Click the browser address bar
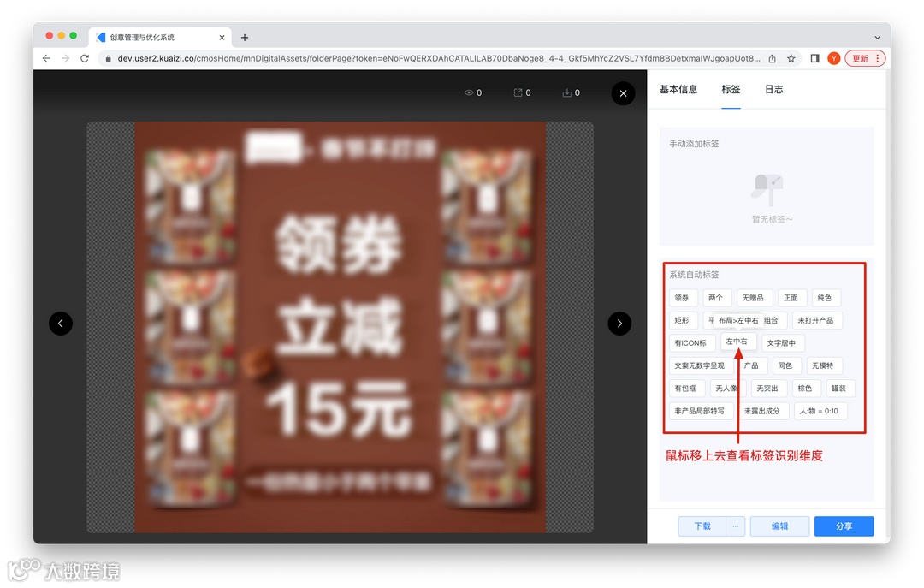This screenshot has height=588, width=924. click(x=428, y=58)
